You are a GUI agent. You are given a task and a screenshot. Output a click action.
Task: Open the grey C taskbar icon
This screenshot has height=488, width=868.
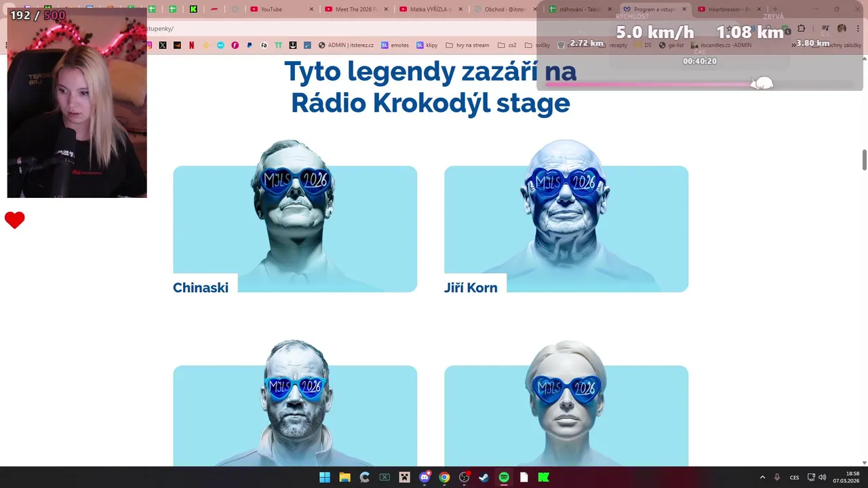click(365, 477)
